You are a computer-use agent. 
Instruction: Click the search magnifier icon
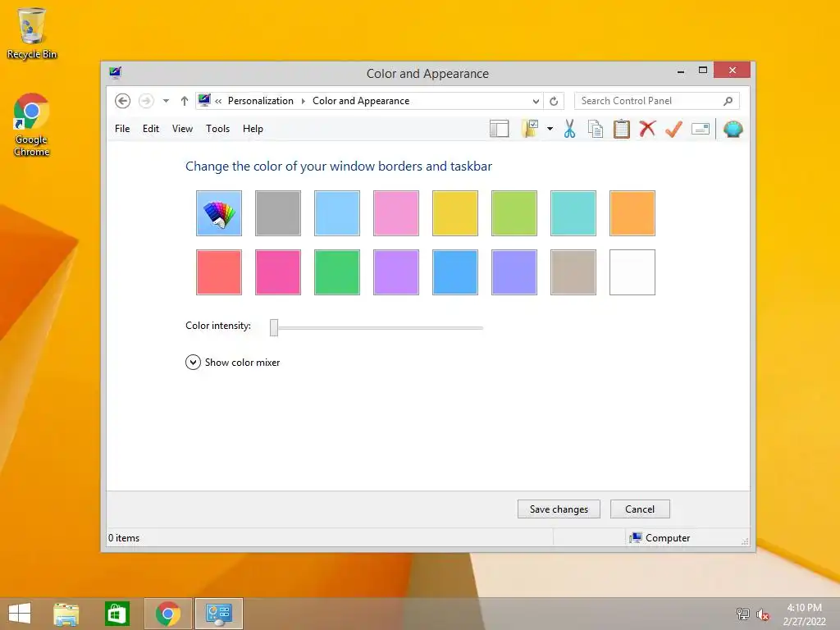click(x=728, y=101)
